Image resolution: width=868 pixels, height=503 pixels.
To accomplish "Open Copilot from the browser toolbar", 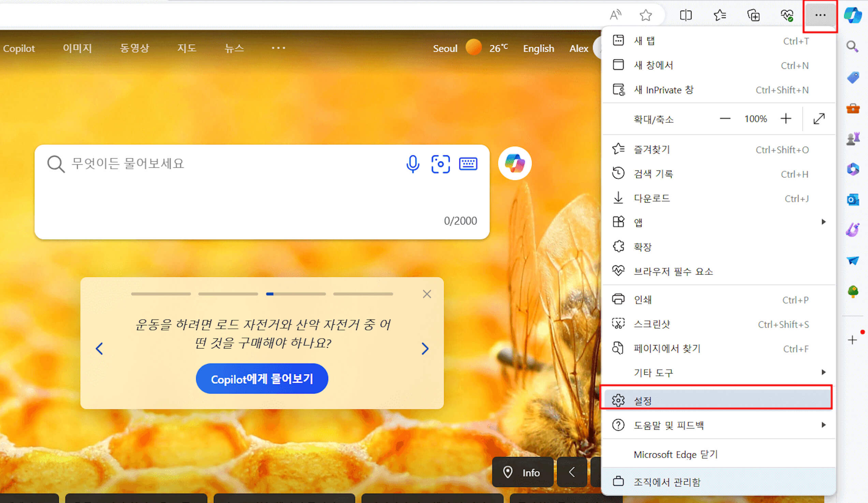I will click(x=854, y=15).
